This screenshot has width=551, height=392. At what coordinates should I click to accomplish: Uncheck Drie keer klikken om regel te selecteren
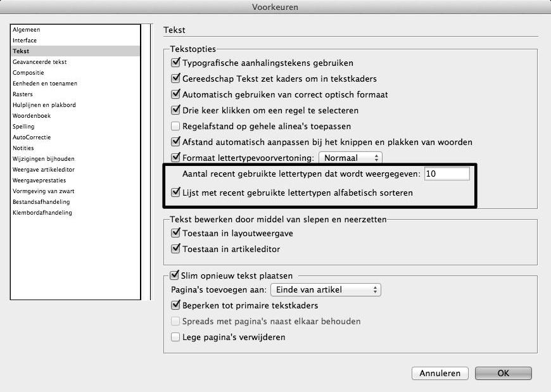(x=176, y=110)
